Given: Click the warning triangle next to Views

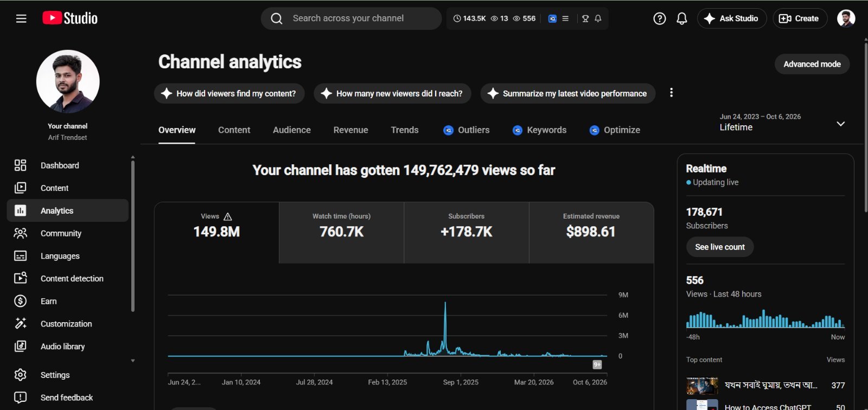Looking at the screenshot, I should (228, 216).
